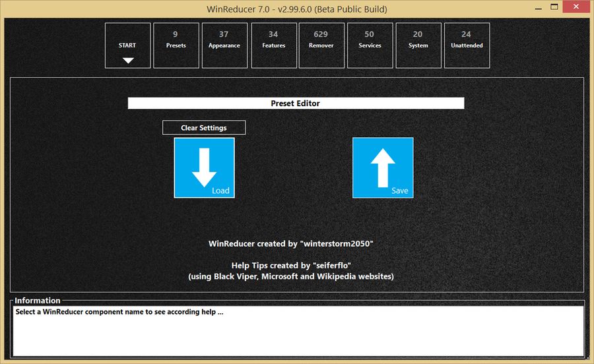Close the WinReducer window
The height and width of the screenshot is (364, 594).
coord(576,7)
